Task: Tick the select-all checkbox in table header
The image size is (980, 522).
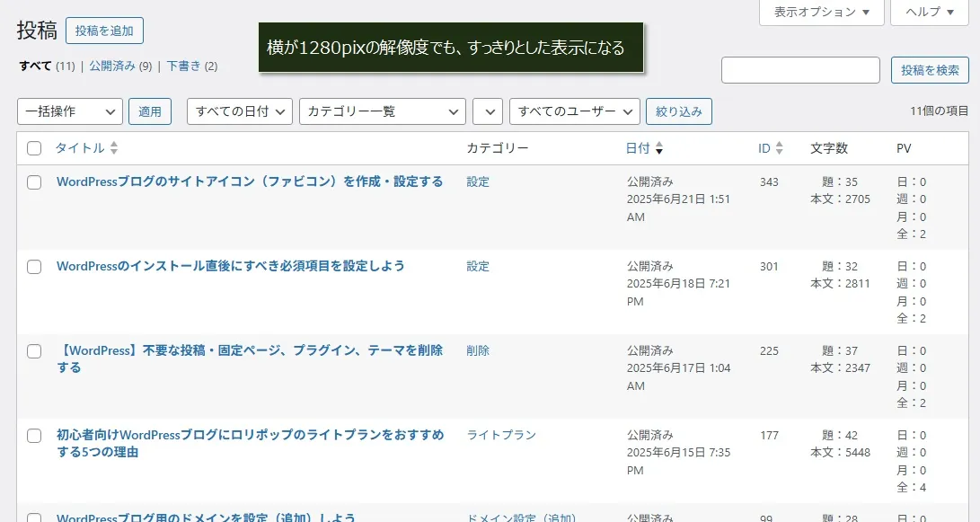Action: click(x=34, y=148)
